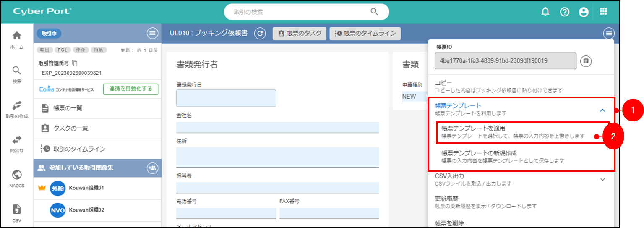
Task: Click the 連携を自動化する button
Action: pyautogui.click(x=130, y=89)
